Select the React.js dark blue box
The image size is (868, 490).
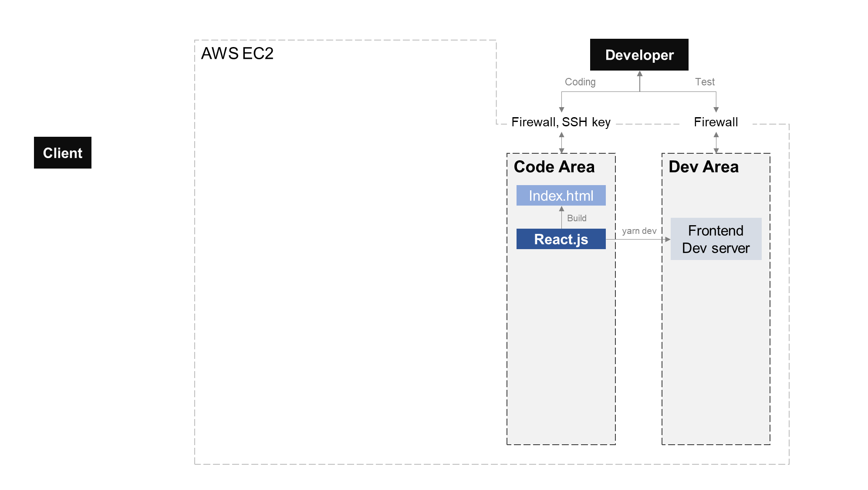561,239
